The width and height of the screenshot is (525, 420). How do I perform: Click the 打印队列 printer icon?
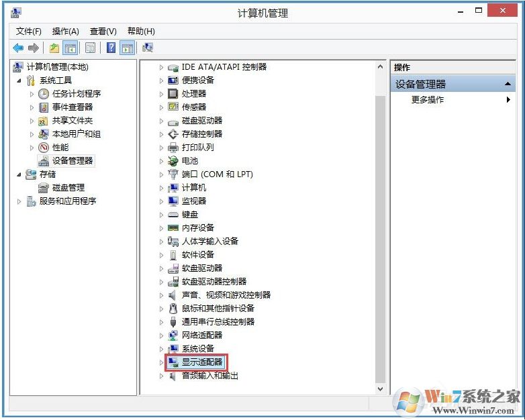tap(173, 148)
